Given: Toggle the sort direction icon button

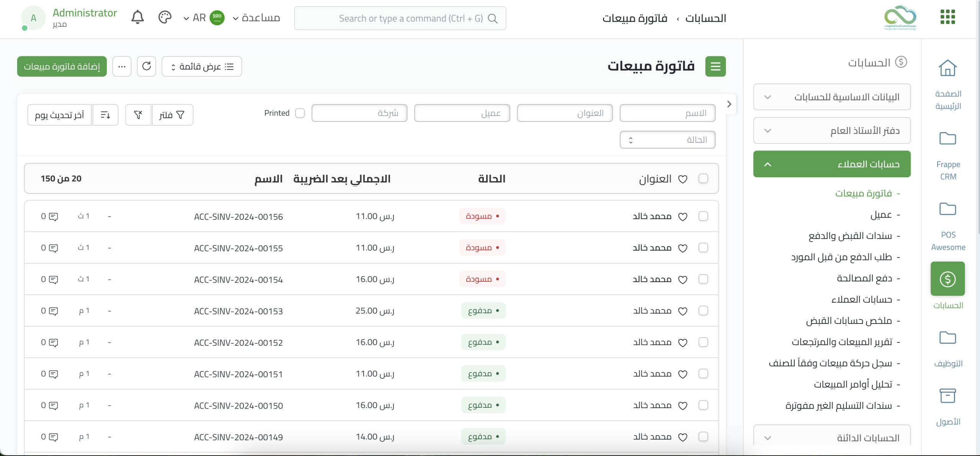Looking at the screenshot, I should coord(105,114).
